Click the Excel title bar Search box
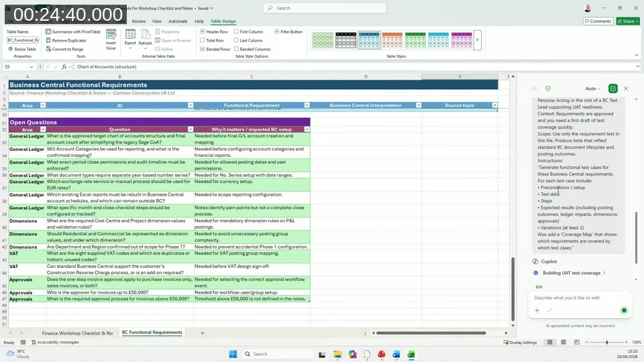The height and width of the screenshot is (362, 644). [x=325, y=8]
